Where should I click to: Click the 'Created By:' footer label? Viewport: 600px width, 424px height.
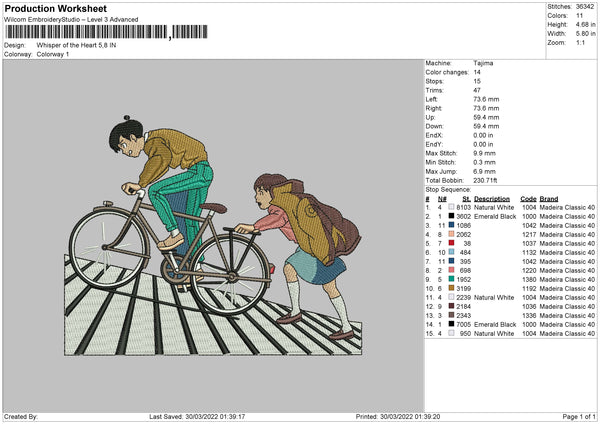(21, 416)
